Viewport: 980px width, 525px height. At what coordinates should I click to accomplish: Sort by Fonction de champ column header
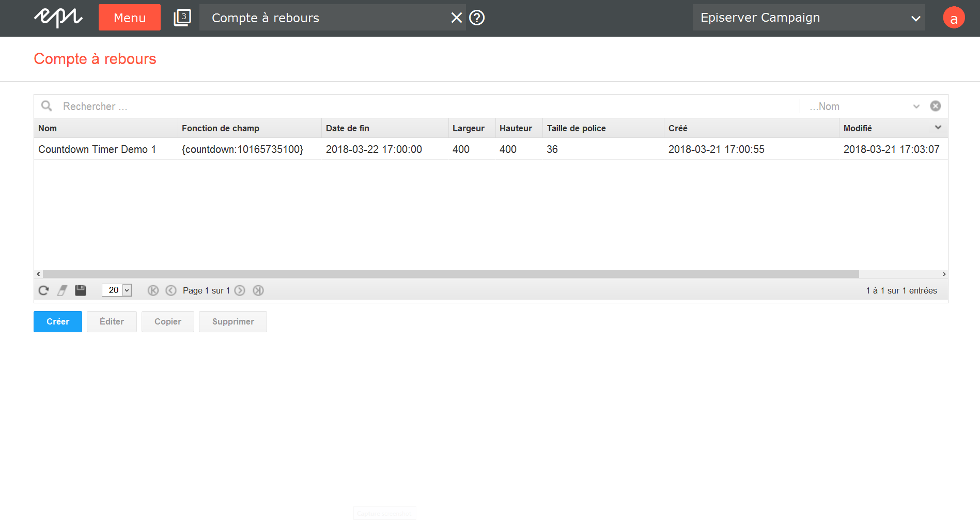coord(250,128)
